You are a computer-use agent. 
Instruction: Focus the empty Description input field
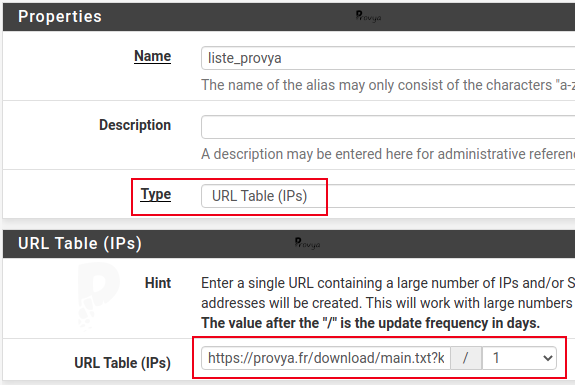click(388, 127)
